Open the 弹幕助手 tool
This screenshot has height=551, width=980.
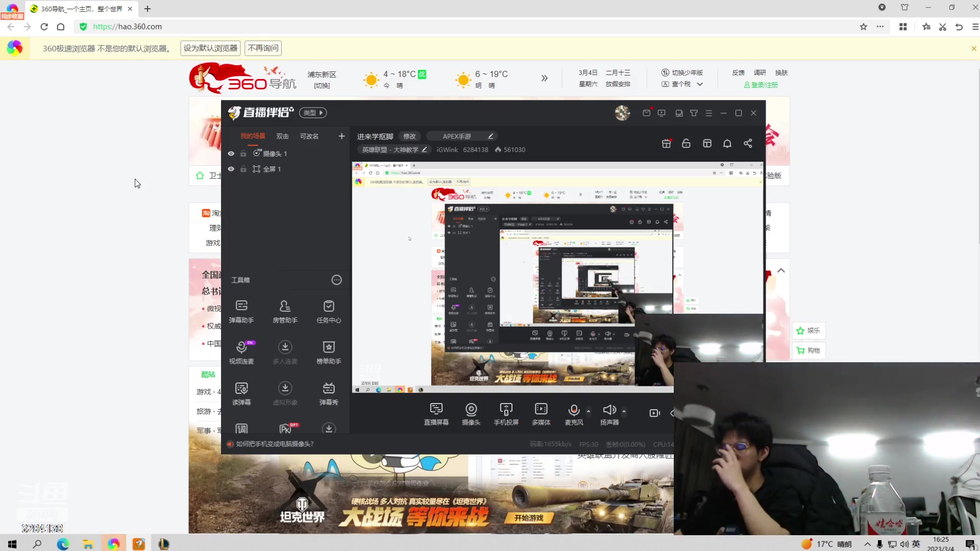[x=241, y=311]
